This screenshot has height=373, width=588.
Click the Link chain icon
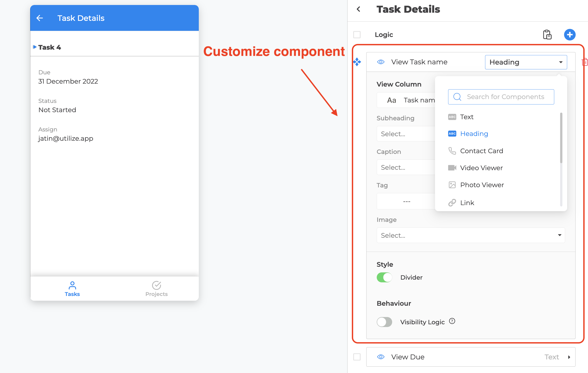click(x=452, y=203)
